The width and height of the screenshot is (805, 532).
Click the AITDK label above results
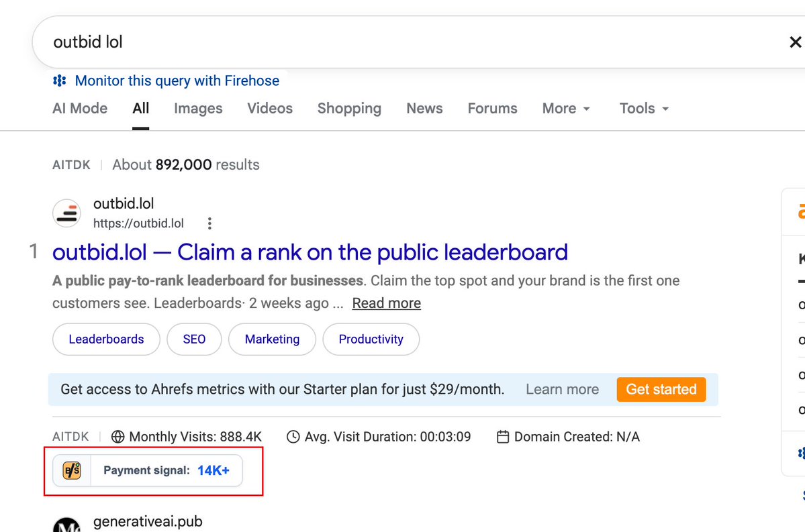(x=71, y=164)
